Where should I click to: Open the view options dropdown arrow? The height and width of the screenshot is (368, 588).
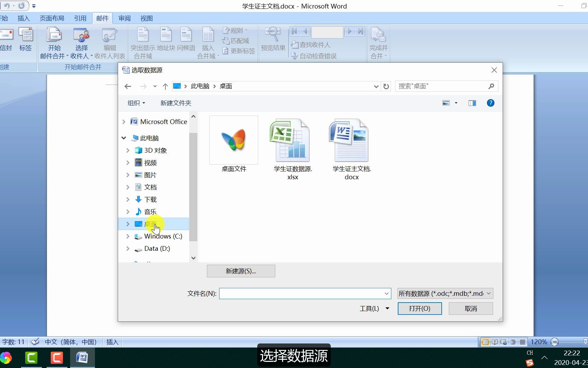[x=456, y=103]
